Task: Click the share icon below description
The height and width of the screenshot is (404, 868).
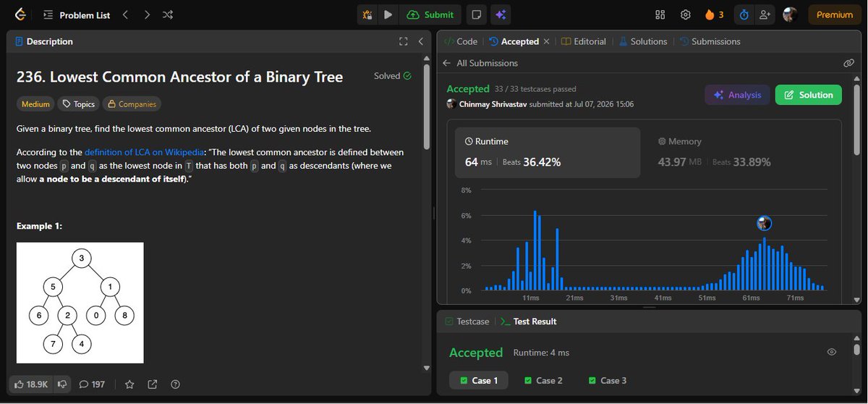Action: (153, 384)
